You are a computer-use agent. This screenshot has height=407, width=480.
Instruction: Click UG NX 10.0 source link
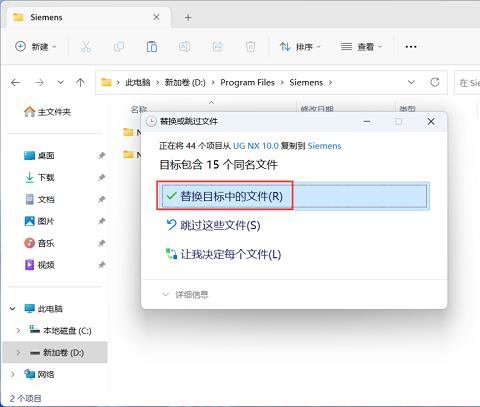click(x=256, y=146)
